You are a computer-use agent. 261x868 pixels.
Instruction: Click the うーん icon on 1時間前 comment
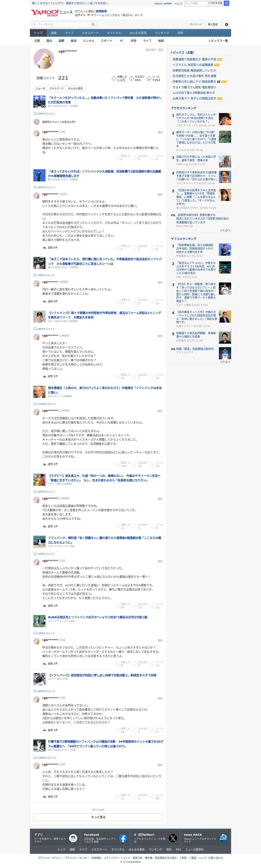click(153, 301)
